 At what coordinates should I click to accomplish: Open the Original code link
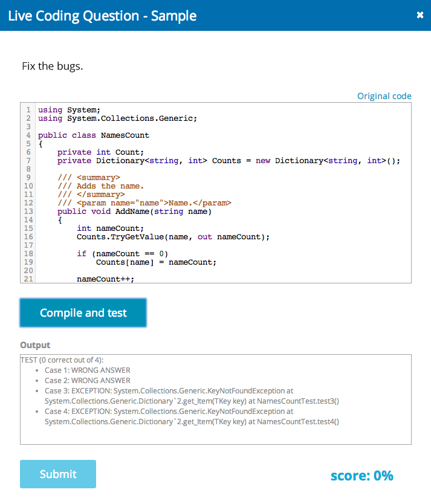[x=384, y=96]
